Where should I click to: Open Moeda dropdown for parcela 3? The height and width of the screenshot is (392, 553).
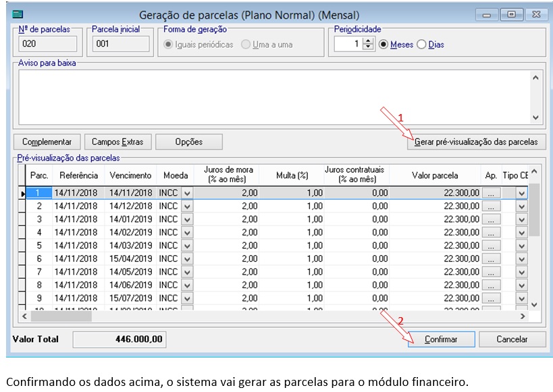(x=187, y=219)
